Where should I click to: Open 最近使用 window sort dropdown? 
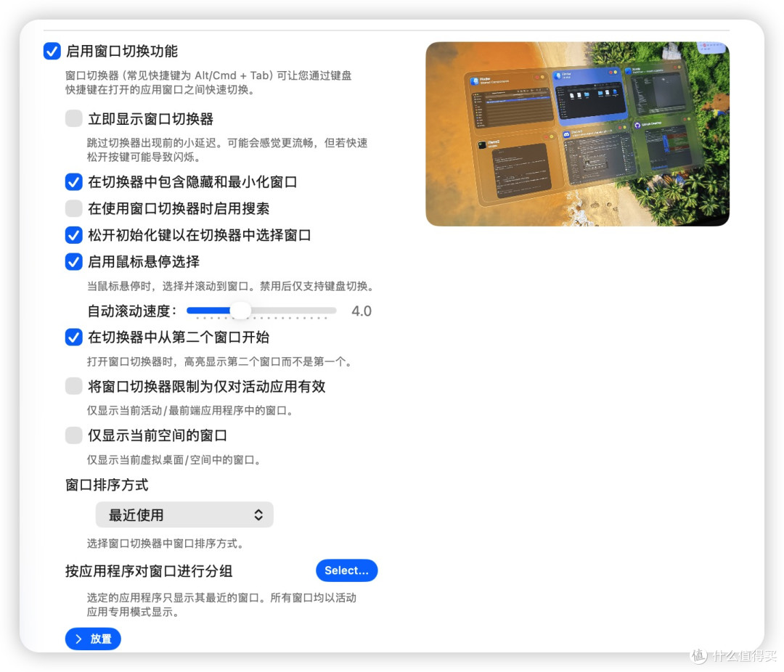click(x=184, y=515)
